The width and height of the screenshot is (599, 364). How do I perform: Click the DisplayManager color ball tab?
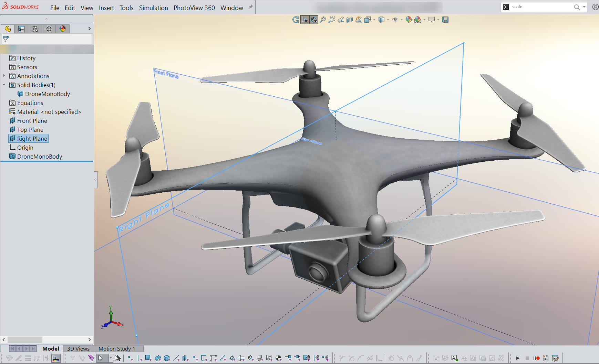click(63, 29)
